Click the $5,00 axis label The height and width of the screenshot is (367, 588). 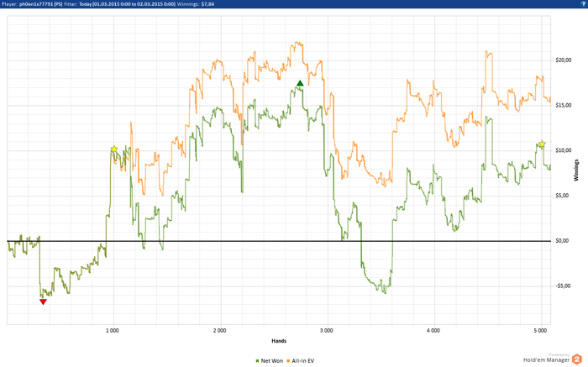pos(562,196)
